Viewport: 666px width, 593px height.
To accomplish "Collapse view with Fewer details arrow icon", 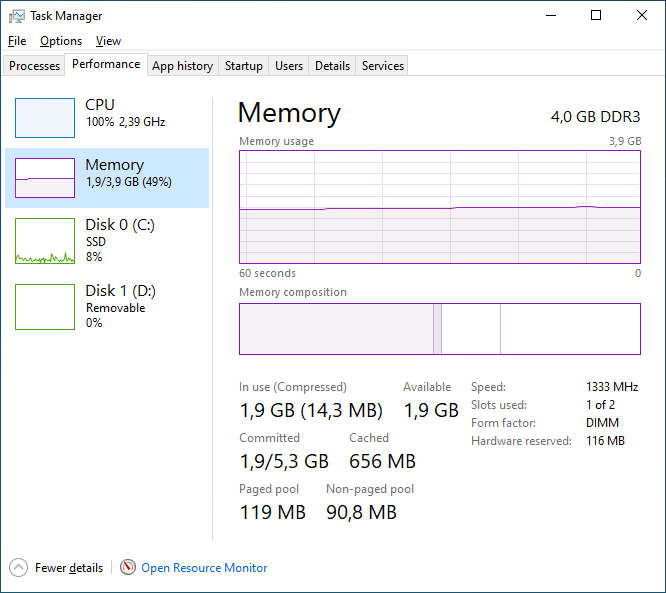I will point(19,568).
